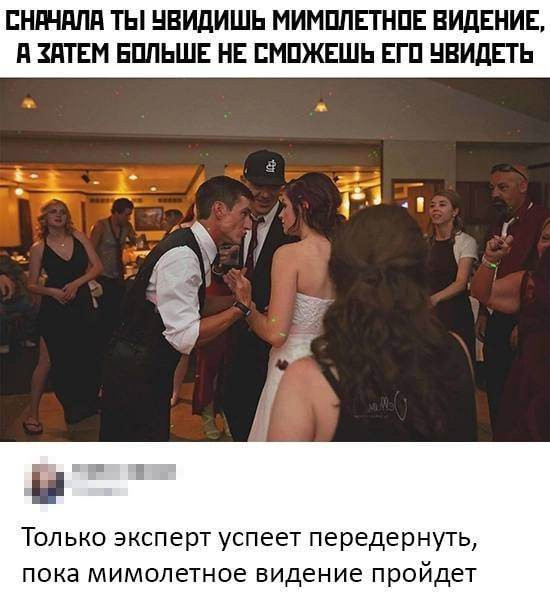Click the logo on the black cap
Image resolution: width=550 pixels, height=602 pixels.
[271, 166]
